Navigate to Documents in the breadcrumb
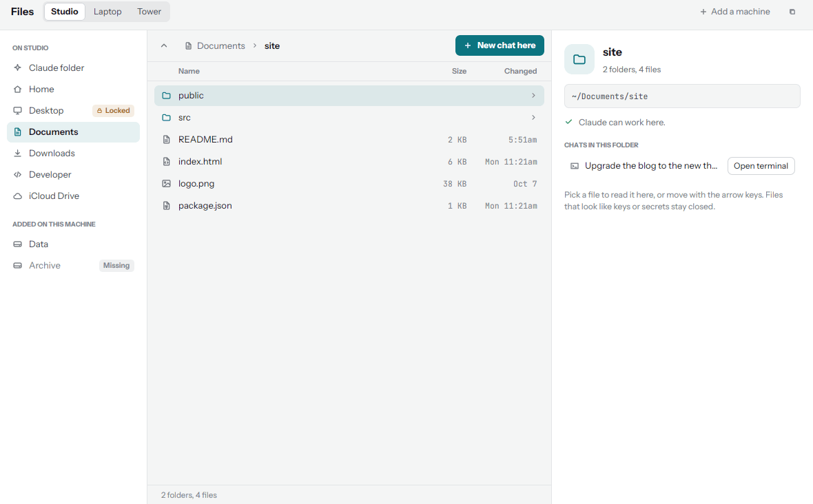This screenshot has height=504, width=813. click(221, 45)
